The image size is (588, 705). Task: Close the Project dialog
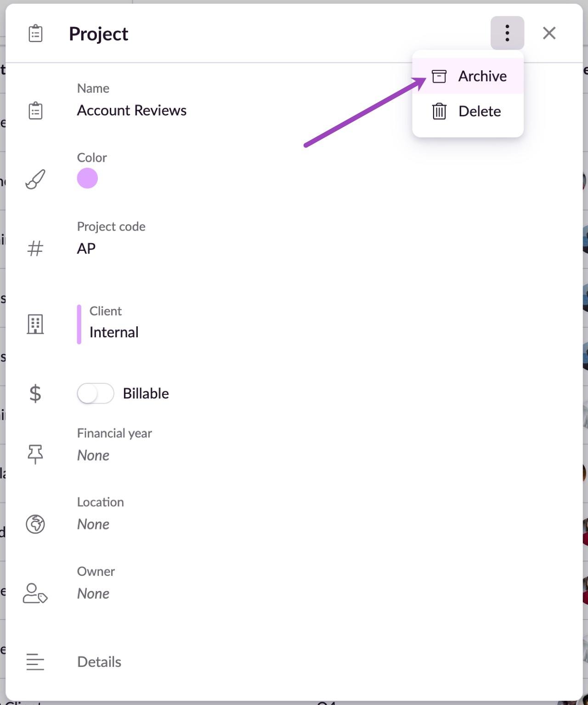[549, 33]
